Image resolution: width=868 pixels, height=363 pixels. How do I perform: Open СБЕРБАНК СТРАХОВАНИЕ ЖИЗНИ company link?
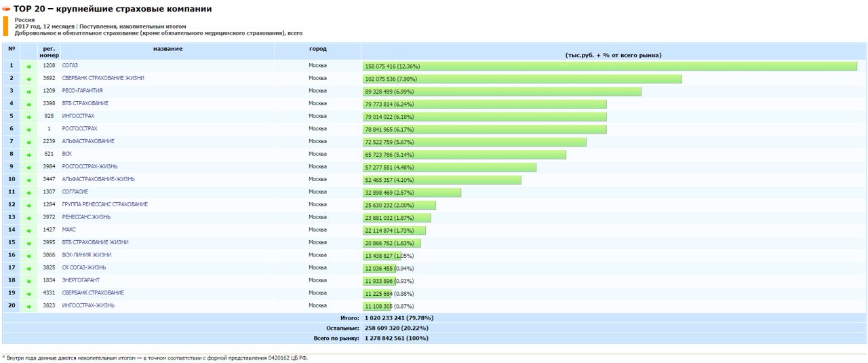click(x=103, y=78)
